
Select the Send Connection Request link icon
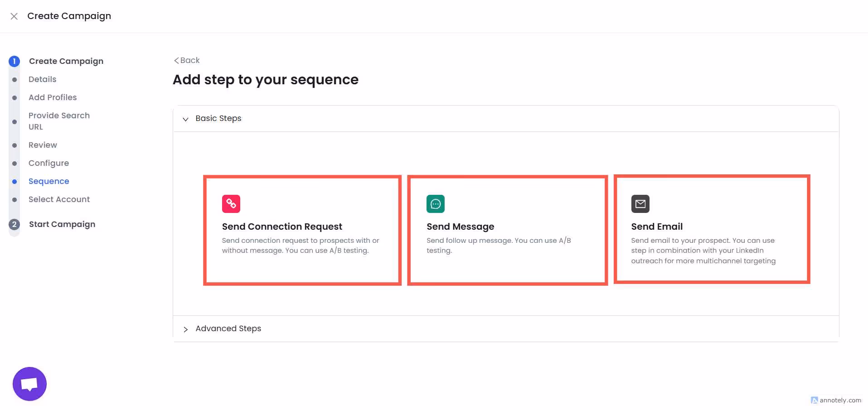click(x=231, y=203)
